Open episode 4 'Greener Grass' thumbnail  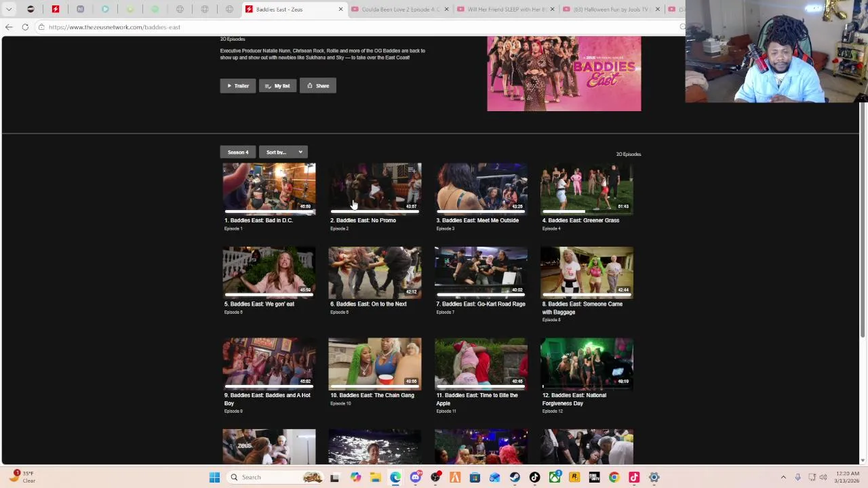click(587, 188)
